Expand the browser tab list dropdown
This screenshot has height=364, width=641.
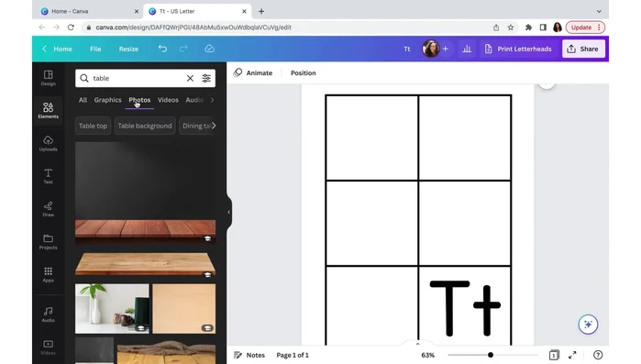pos(599,11)
